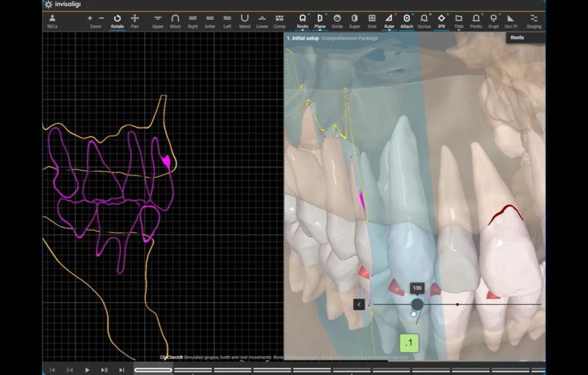
Task: Expand the Plane dropdown arrow
Action: tap(320, 30)
